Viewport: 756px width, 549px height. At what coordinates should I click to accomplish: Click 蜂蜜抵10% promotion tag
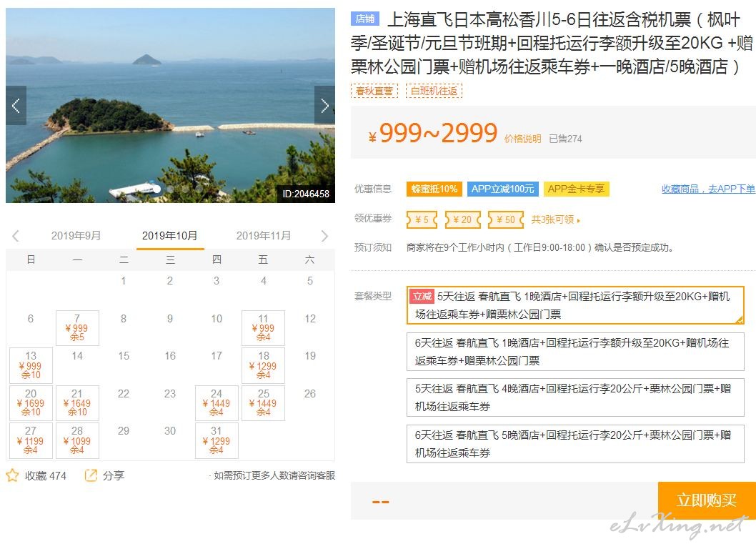click(434, 189)
